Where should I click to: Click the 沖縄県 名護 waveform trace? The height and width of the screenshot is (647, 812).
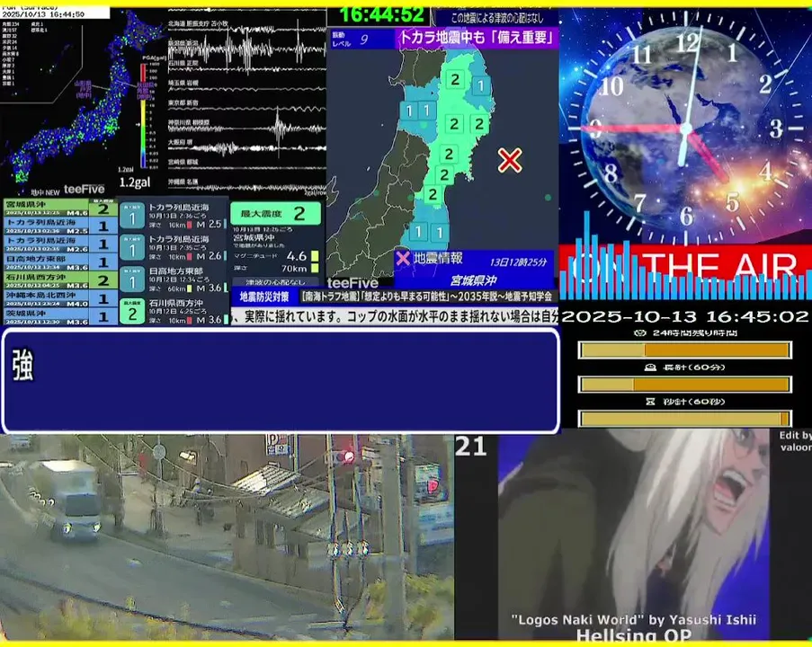point(247,188)
